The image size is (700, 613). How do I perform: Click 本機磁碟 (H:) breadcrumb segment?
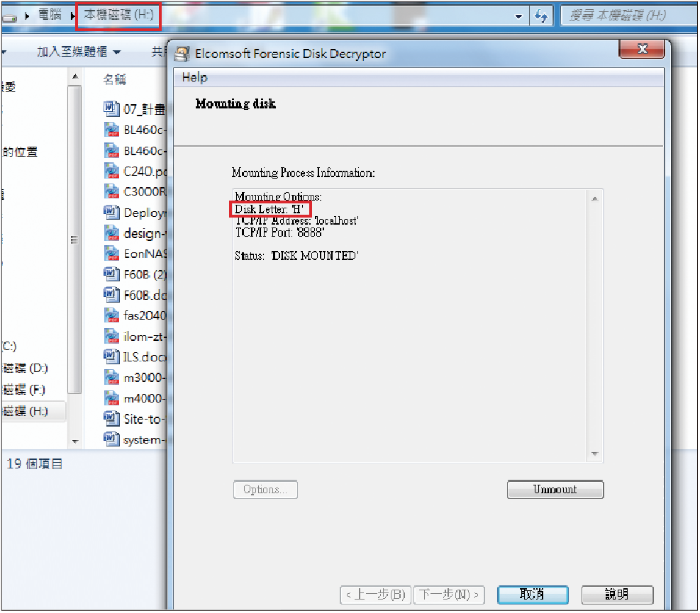click(118, 15)
